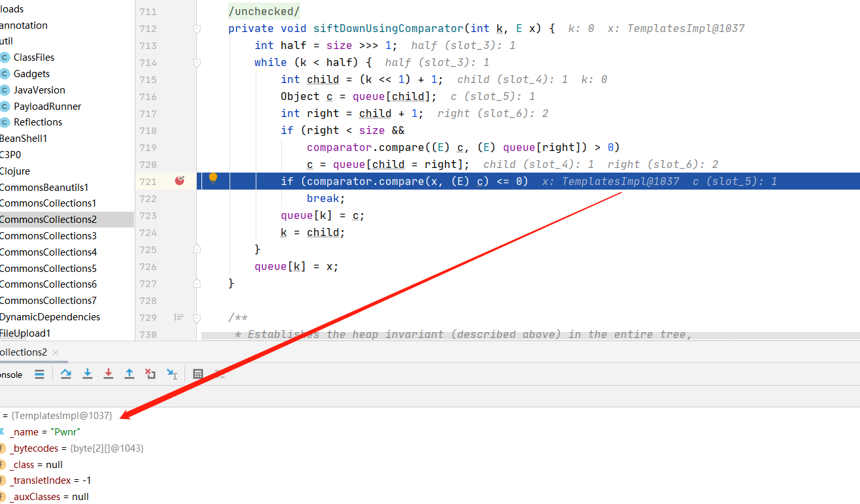The height and width of the screenshot is (504, 860).
Task: Click the greyed Trace Current Stream icon
Action: coord(220,374)
